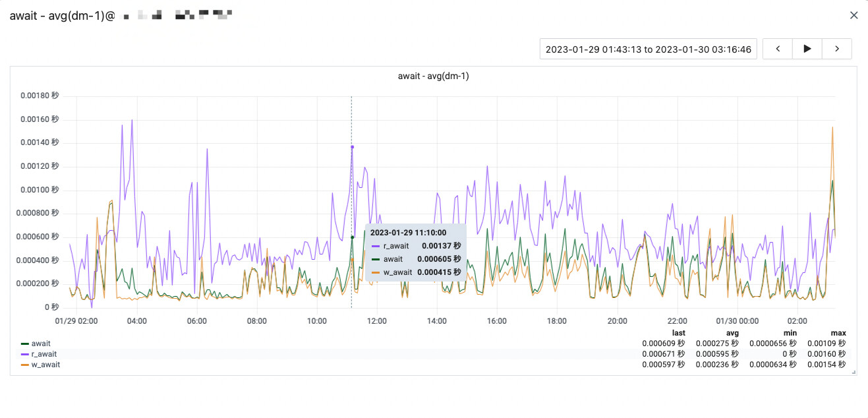Click the w_await last value 0.000597 秒
This screenshot has width=868, height=418.
pos(664,365)
